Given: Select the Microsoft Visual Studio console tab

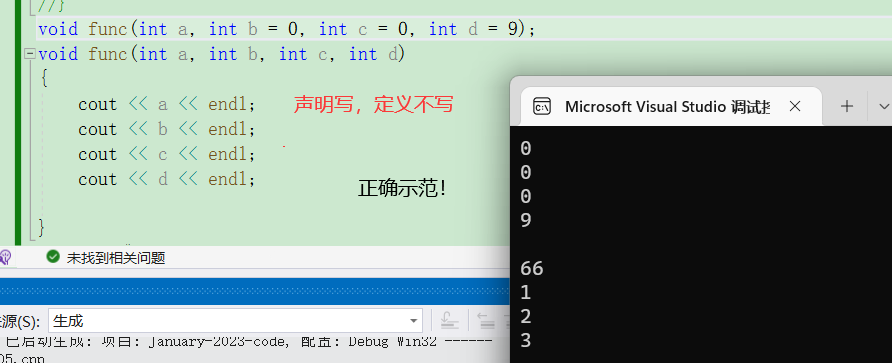Looking at the screenshot, I should tap(671, 106).
